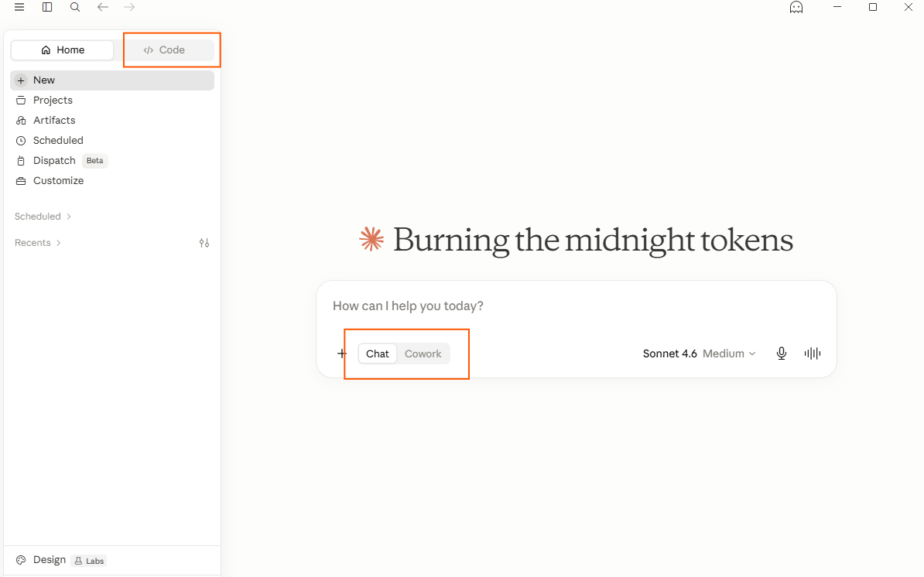Image resolution: width=924 pixels, height=577 pixels.
Task: Expand the Scheduled section chevron
Action: 69,217
